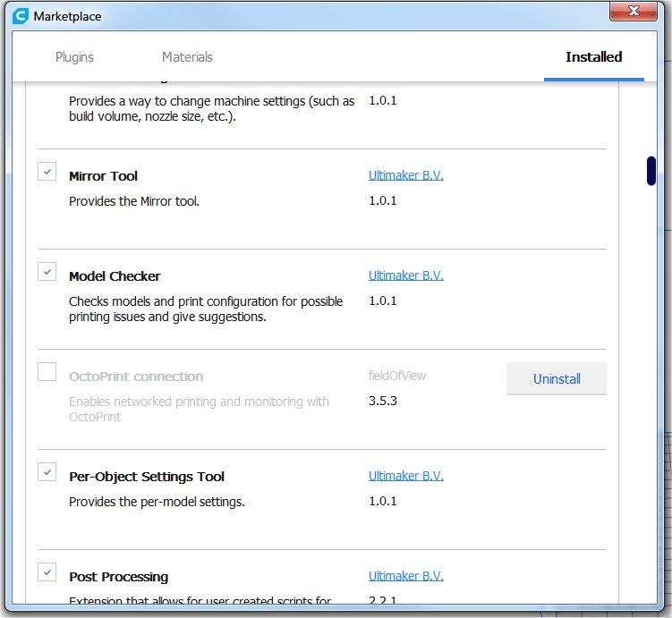
Task: Open Ultimaker B.V. link for Per-Object Settings Tool
Action: [406, 476]
